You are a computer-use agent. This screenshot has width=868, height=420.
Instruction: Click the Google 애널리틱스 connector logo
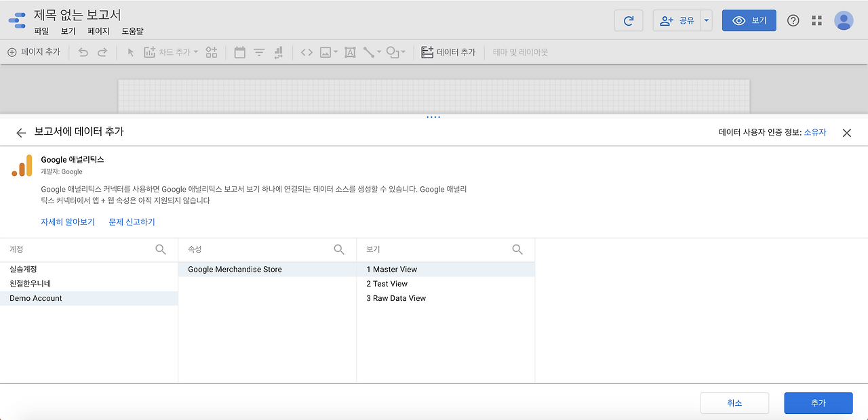pos(22,165)
